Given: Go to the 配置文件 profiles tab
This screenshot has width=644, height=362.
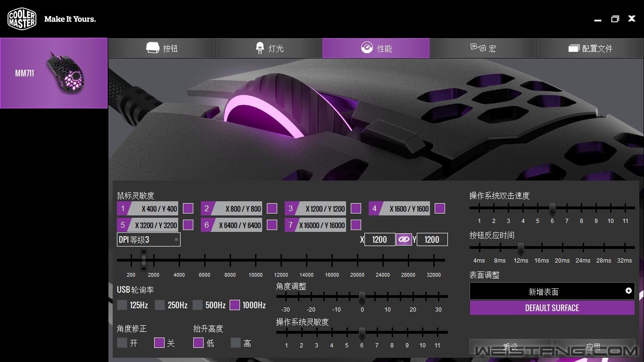Looking at the screenshot, I should click(x=590, y=48).
